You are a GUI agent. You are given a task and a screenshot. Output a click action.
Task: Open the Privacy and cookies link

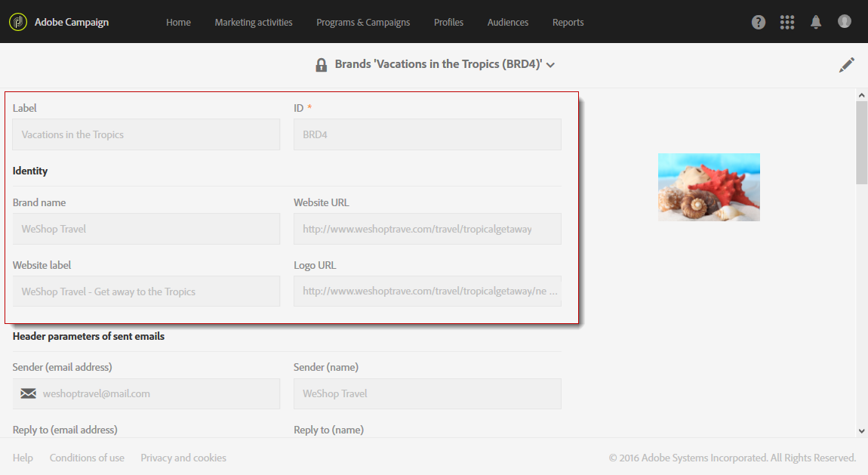click(183, 458)
